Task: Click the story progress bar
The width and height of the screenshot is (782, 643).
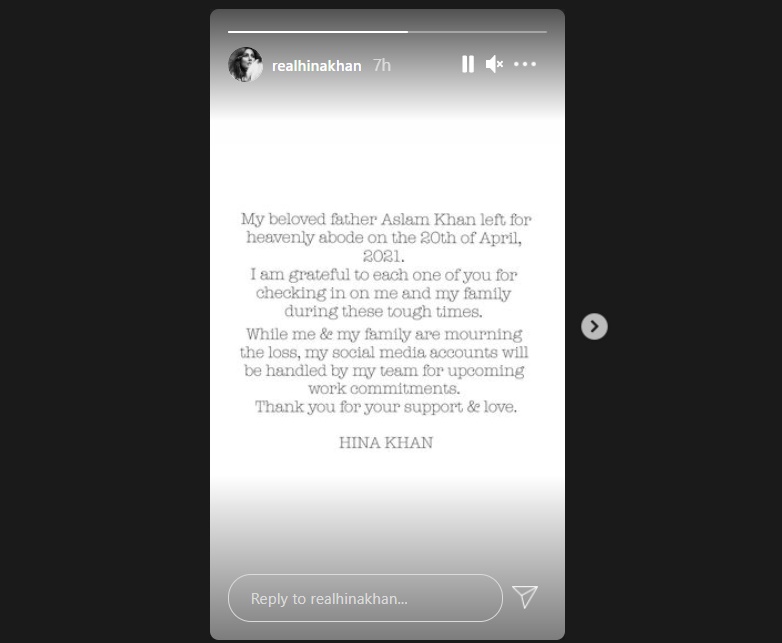Action: (x=387, y=32)
